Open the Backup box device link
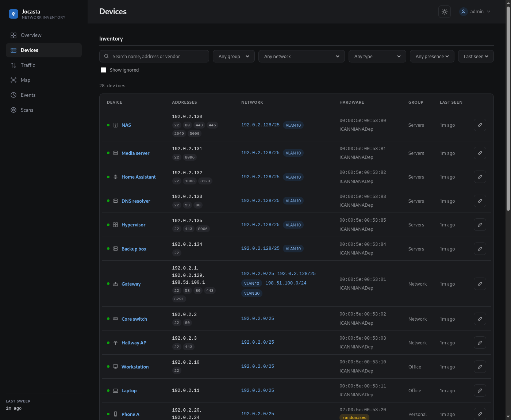 tap(134, 249)
